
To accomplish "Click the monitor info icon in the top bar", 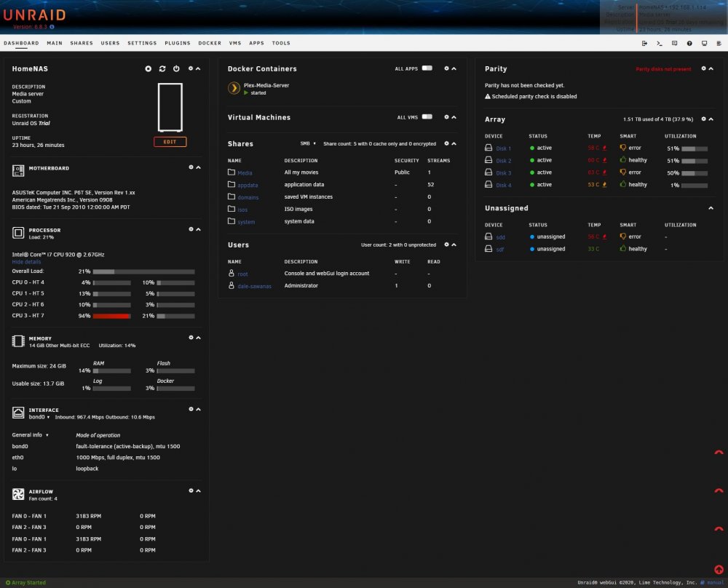I will coord(704,43).
